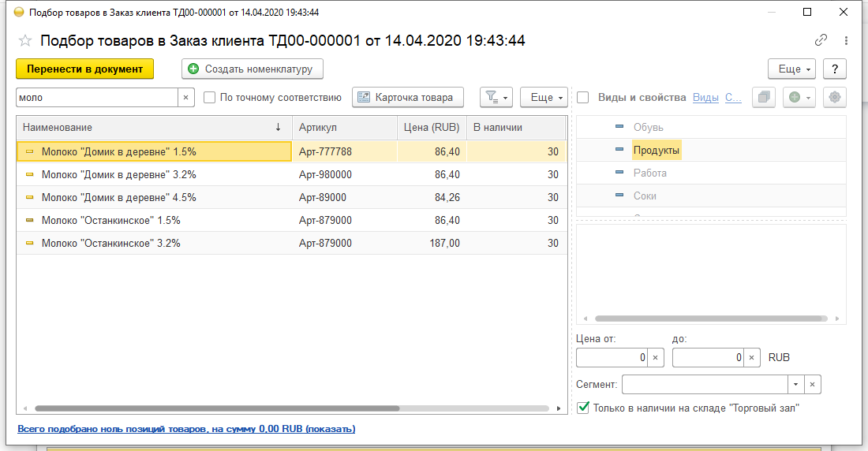The image size is (868, 451).
Task: Select article cell 'Арт-89000'
Action: click(x=344, y=197)
